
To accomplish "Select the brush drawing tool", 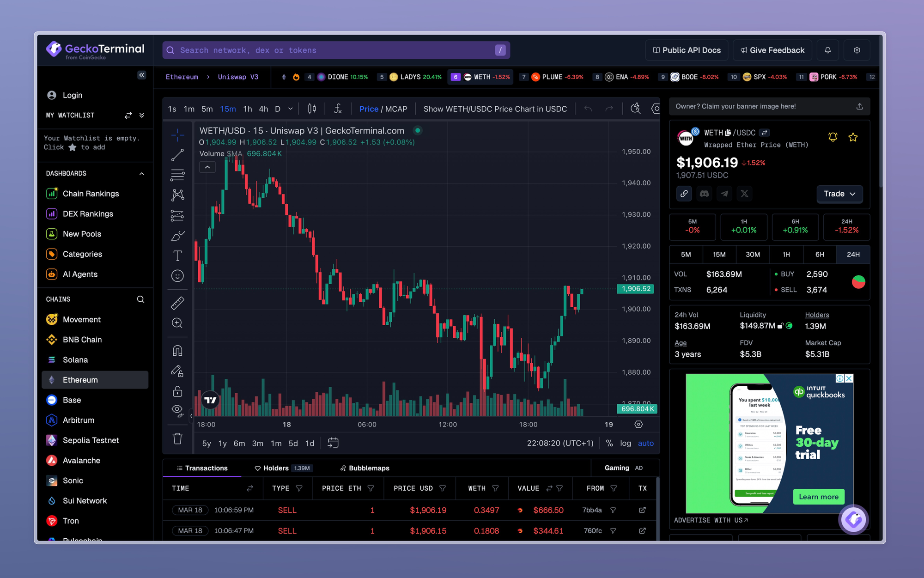I will 177,236.
